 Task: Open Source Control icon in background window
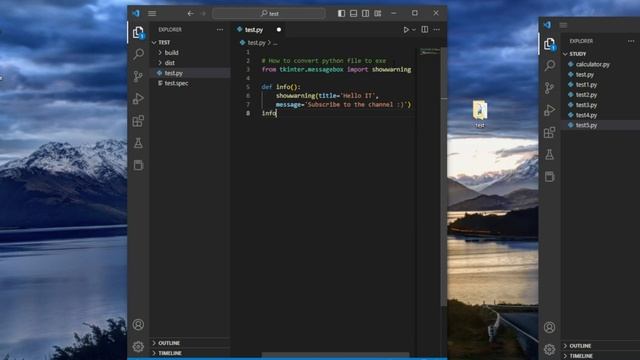pyautogui.click(x=550, y=88)
